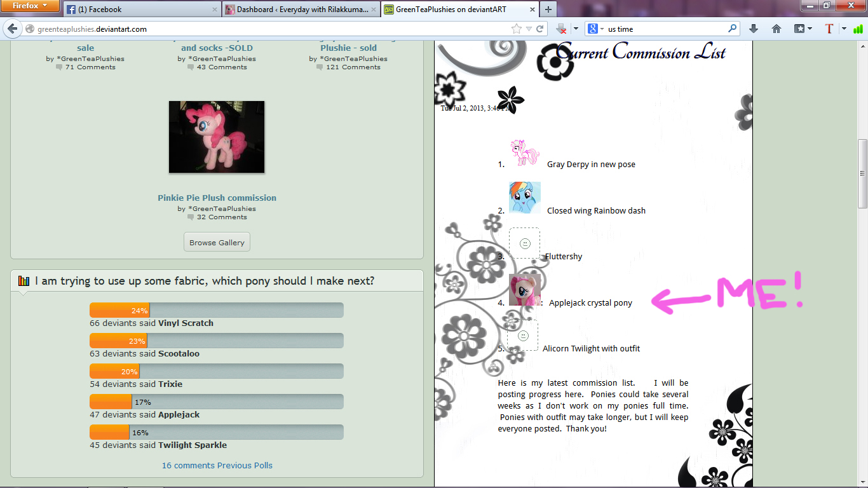Open the Firefox menu dropdown
868x488 pixels.
click(30, 6)
